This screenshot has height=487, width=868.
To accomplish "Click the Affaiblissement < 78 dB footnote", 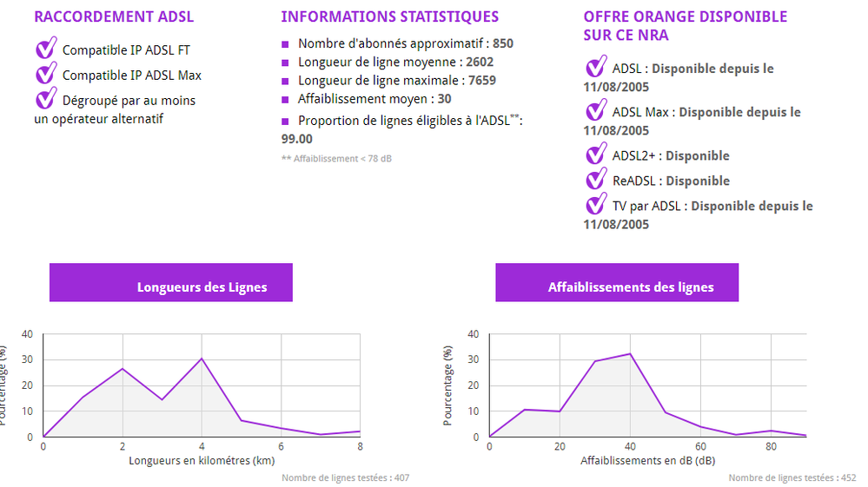I will (x=336, y=159).
